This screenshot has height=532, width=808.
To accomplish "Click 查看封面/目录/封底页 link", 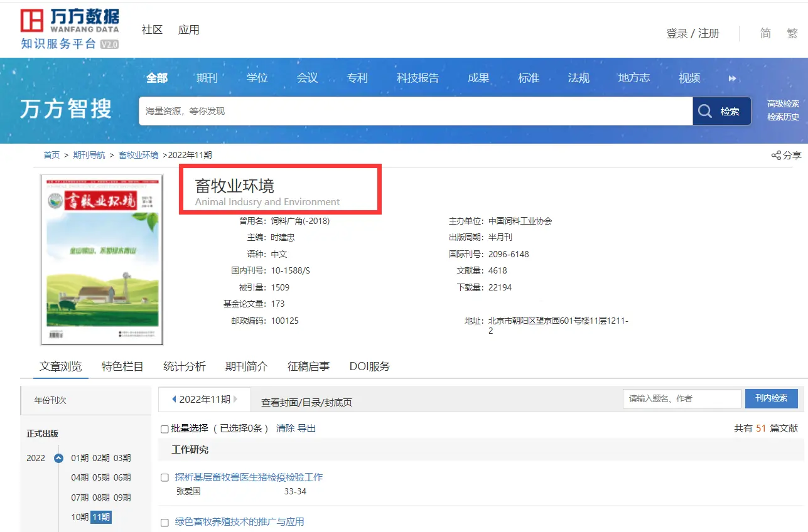I will (x=306, y=402).
